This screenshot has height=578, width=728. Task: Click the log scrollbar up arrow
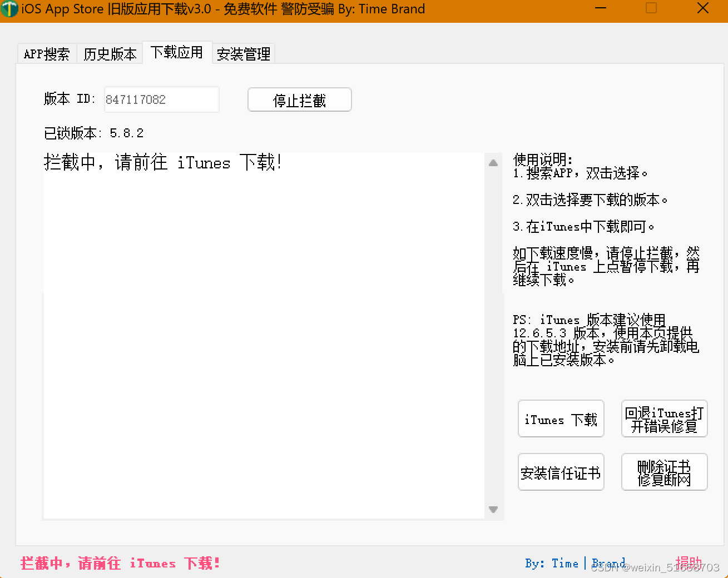[x=493, y=163]
